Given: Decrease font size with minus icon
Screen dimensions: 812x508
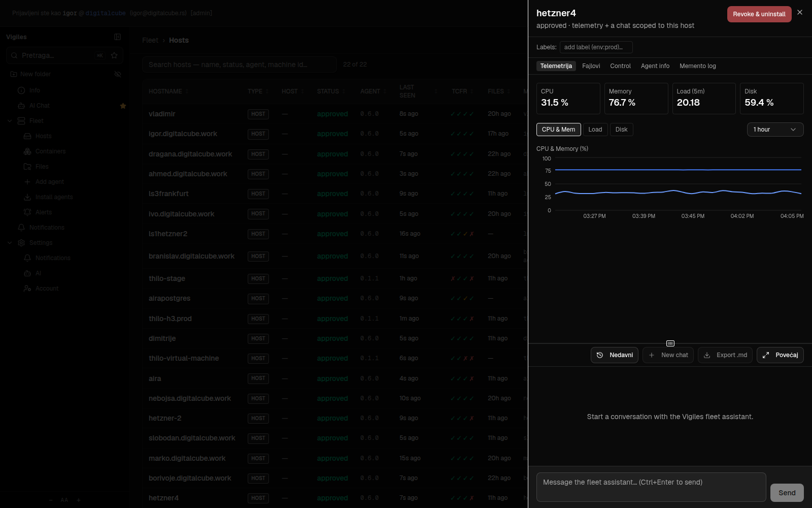Looking at the screenshot, I should 51,500.
